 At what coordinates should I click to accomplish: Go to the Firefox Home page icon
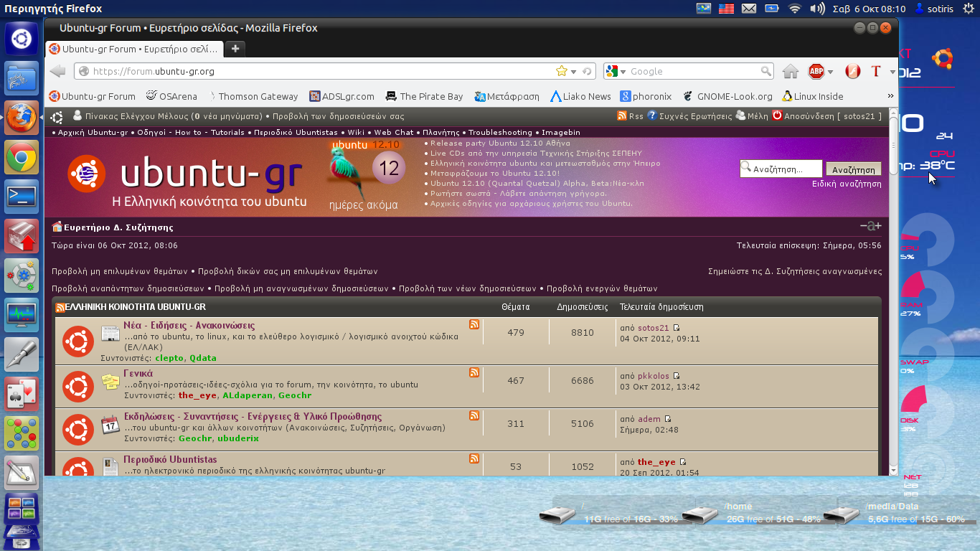click(x=791, y=71)
